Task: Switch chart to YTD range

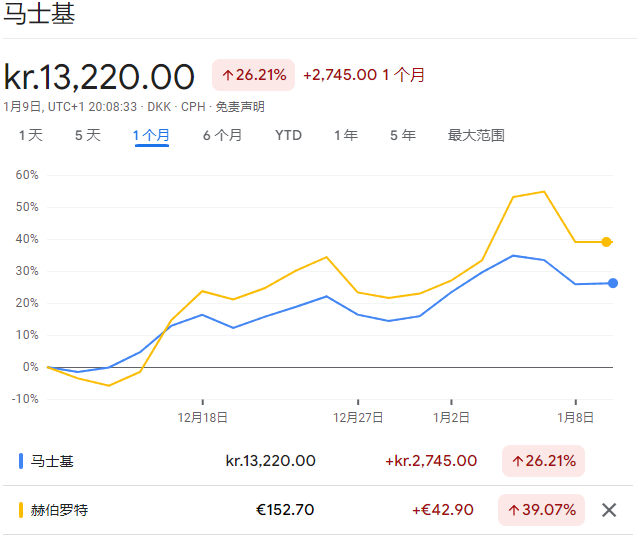Action: pos(288,136)
